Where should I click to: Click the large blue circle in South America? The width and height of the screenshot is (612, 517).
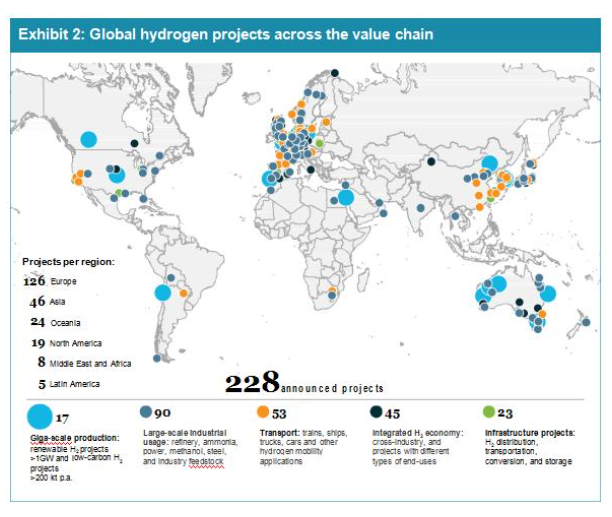pos(162,293)
